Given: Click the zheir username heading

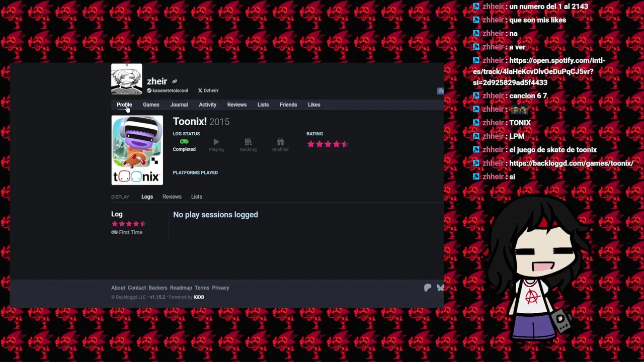Looking at the screenshot, I should tap(157, 81).
